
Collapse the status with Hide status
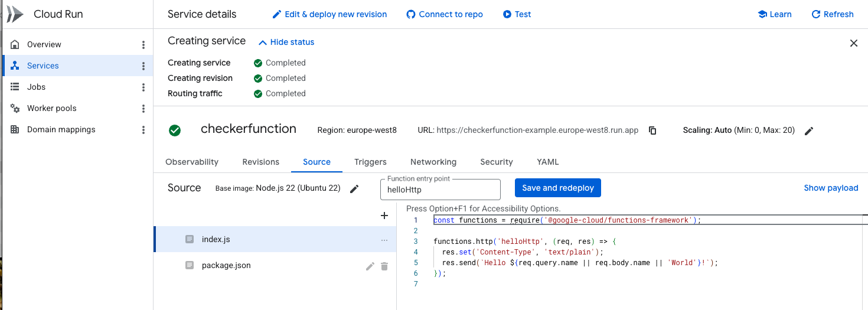click(x=286, y=42)
